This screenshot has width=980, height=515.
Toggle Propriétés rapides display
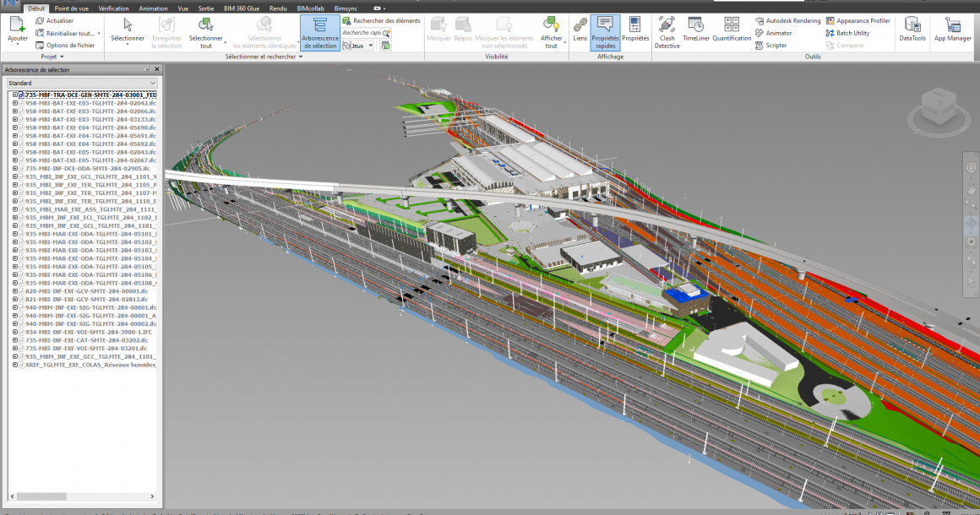pyautogui.click(x=605, y=32)
